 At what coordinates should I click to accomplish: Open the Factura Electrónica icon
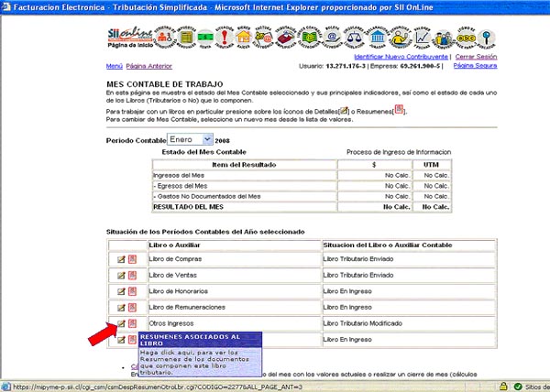tap(264, 38)
